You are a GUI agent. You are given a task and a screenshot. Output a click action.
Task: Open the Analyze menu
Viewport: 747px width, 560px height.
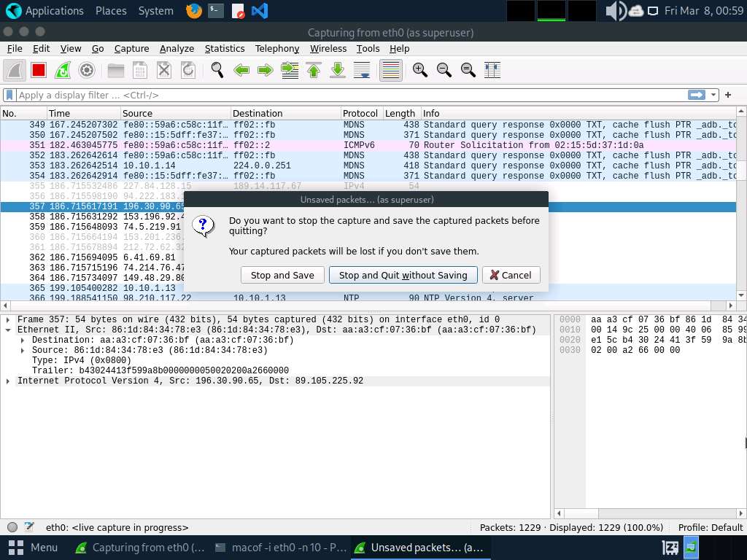click(177, 49)
